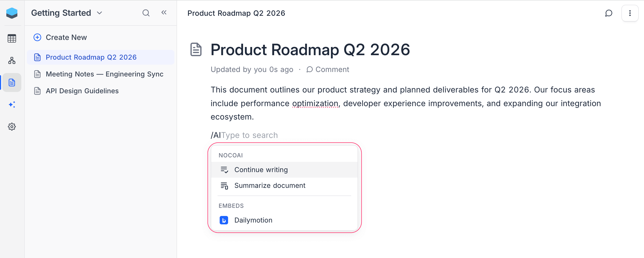Screen dimensions: 644x258
Task: Open the table grid view icon
Action: [12, 39]
